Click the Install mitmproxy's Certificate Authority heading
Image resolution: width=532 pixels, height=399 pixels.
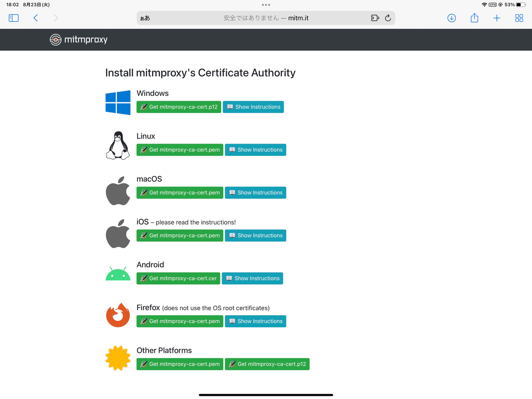[x=200, y=73]
